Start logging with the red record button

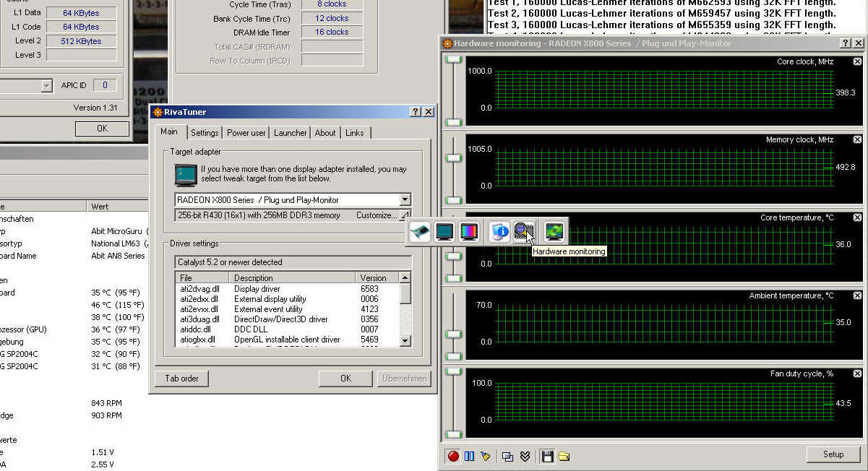pyautogui.click(x=453, y=456)
